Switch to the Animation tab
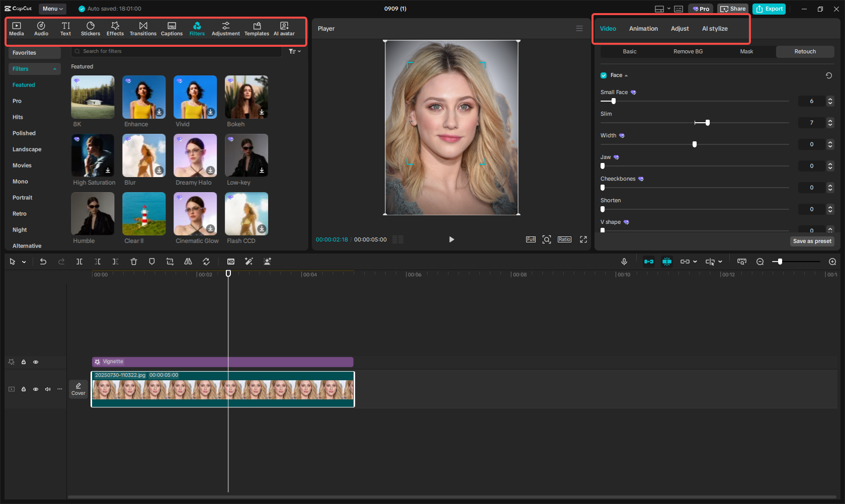845x504 pixels. click(643, 29)
